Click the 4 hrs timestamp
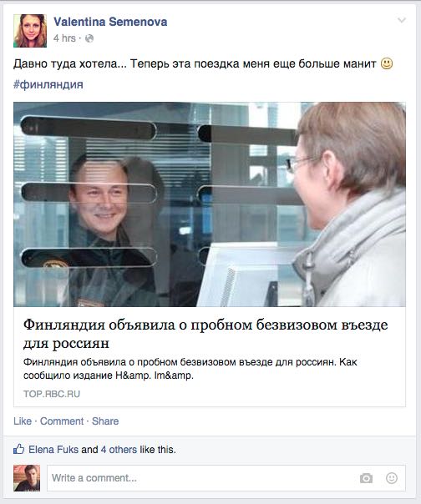The width and height of the screenshot is (421, 504). click(64, 38)
